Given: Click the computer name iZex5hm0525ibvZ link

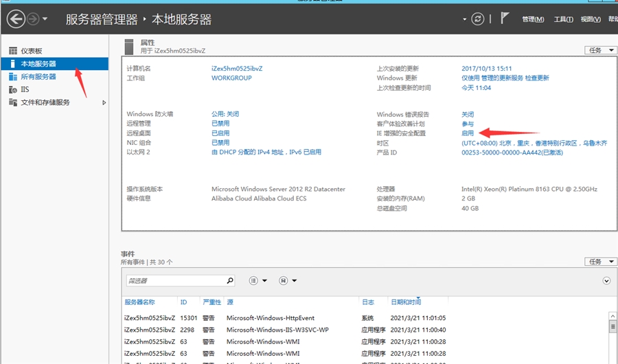Looking at the screenshot, I should coord(237,69).
